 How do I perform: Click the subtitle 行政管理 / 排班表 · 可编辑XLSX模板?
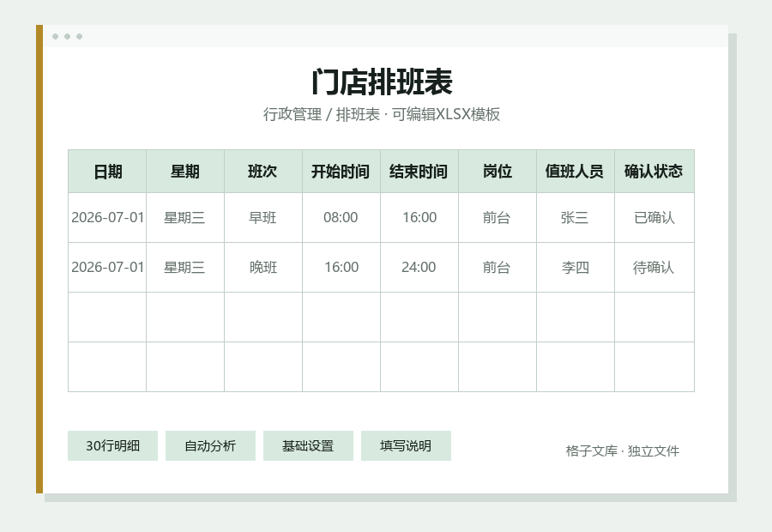coord(382,114)
